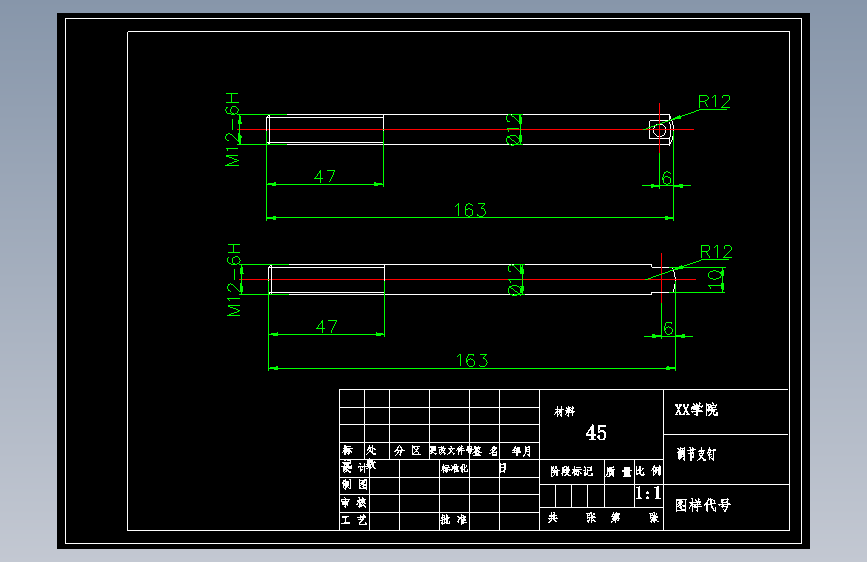Click the 47 dimension of the upper view

(325, 176)
